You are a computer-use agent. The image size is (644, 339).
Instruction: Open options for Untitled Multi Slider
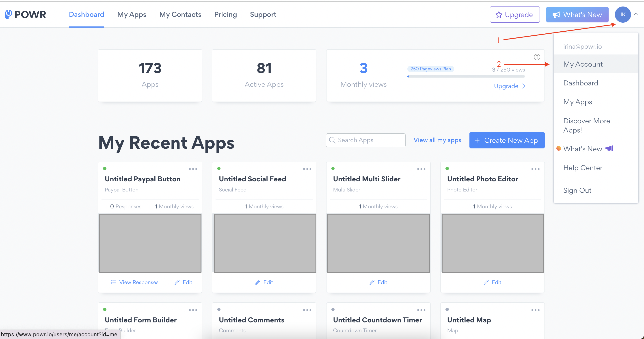[x=421, y=169]
